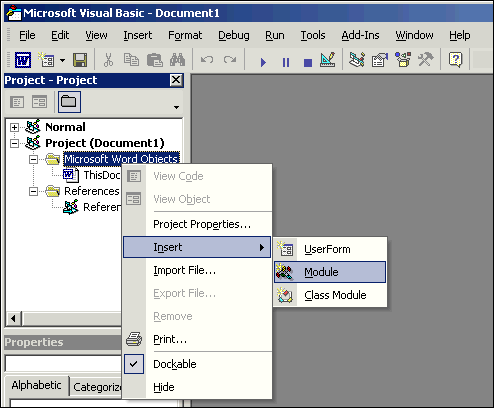Toggle Design Mode ruler icon
Screen dimensions: 494x408
pos(328,60)
